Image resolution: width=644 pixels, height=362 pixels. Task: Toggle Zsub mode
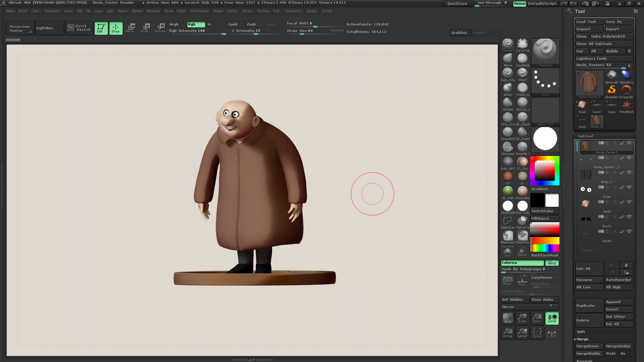click(x=255, y=24)
